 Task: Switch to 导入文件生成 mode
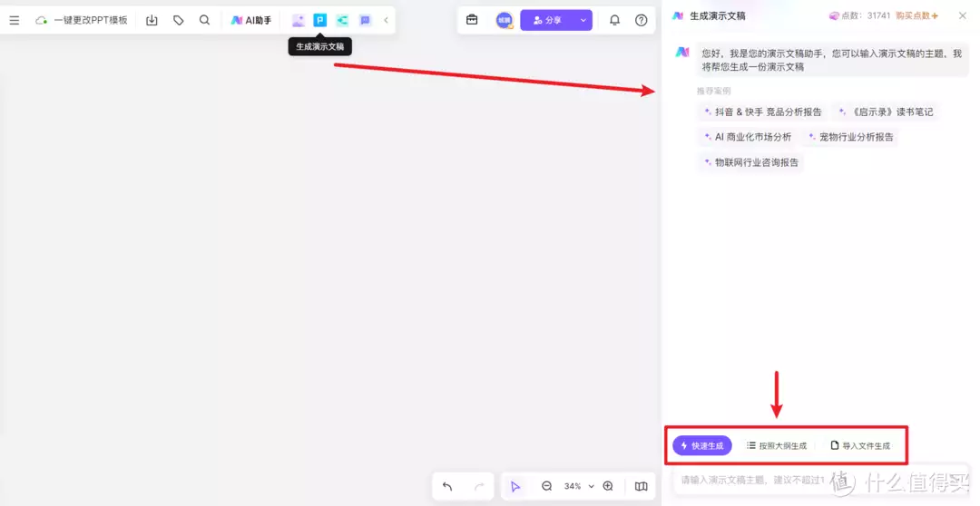860,445
